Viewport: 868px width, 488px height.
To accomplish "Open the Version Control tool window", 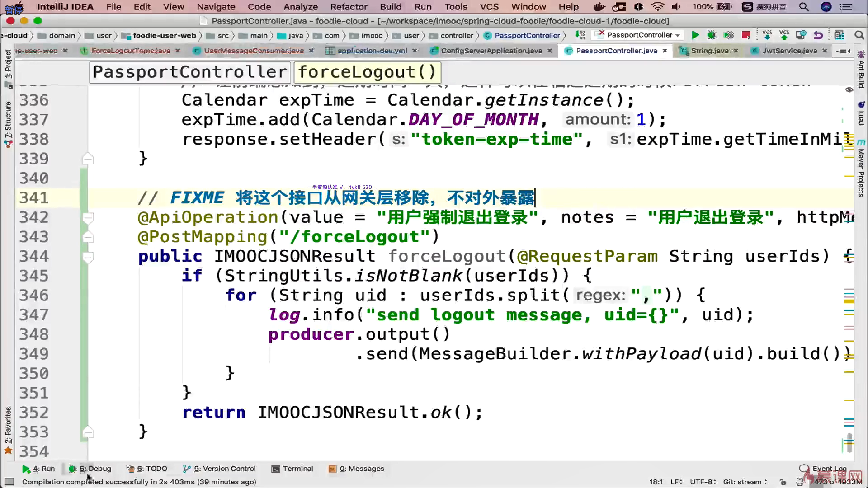I will [x=219, y=469].
